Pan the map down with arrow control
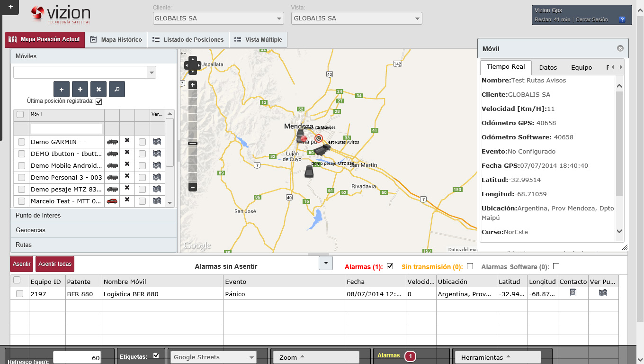 [193, 72]
